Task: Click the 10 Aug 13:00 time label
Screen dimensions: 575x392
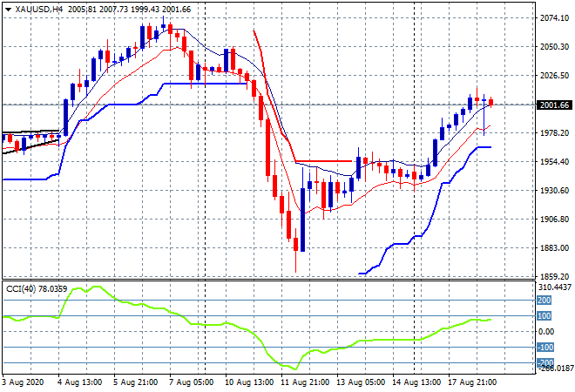Action: [250, 382]
